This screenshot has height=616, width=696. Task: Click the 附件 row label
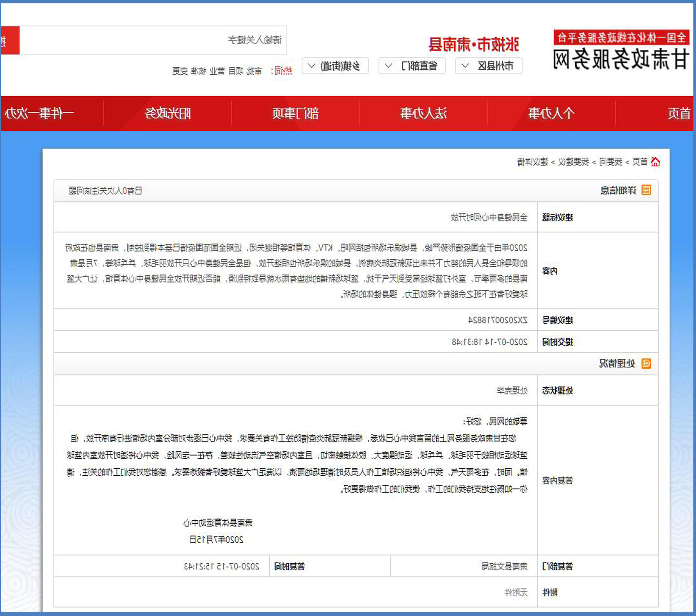[550, 592]
